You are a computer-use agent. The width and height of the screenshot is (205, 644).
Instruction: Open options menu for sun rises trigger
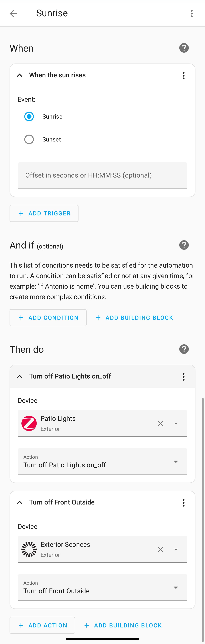(184, 75)
